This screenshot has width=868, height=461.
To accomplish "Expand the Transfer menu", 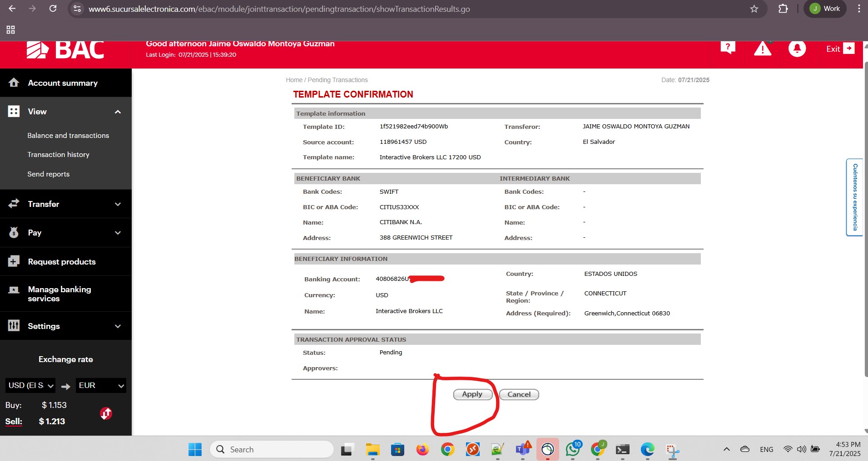I will [66, 204].
